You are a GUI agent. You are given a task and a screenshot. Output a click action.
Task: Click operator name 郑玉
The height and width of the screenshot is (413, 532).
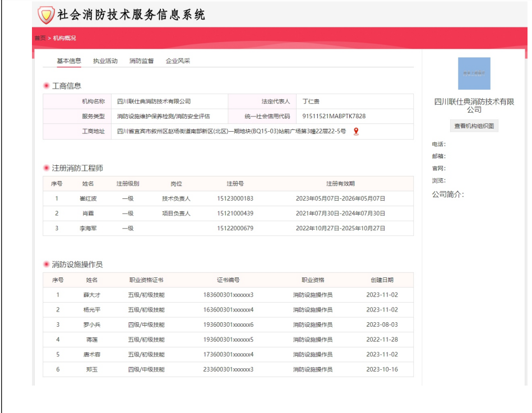pyautogui.click(x=92, y=370)
